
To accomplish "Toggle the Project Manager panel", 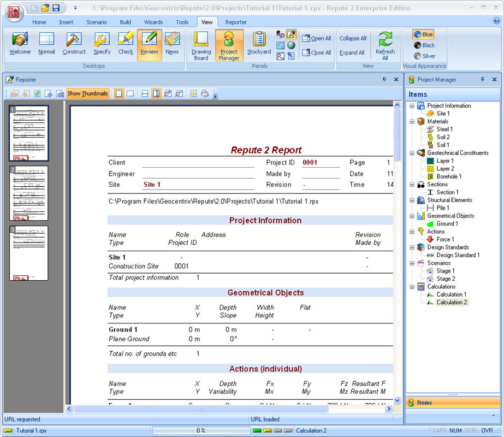I will point(229,45).
